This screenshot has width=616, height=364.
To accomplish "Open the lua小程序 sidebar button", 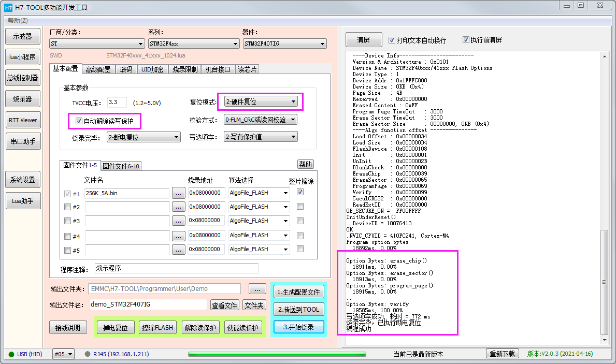I will pos(23,57).
